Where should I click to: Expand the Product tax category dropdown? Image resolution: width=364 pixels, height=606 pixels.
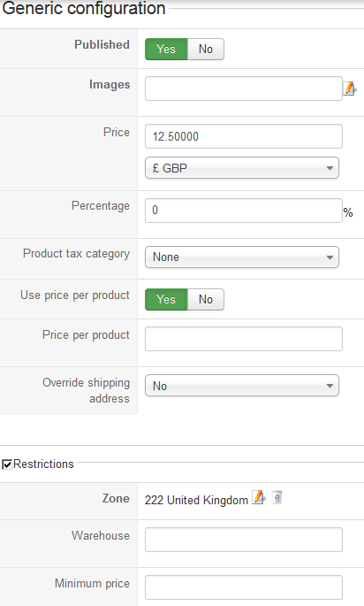242,257
